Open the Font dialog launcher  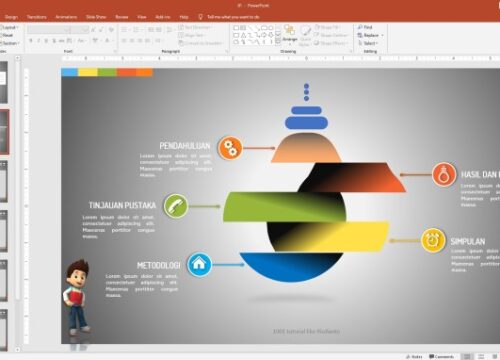pyautogui.click(x=115, y=51)
